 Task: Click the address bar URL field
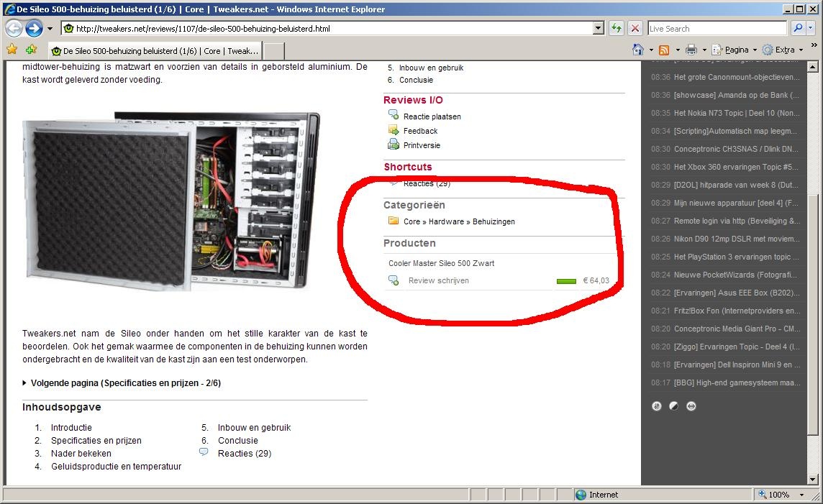[327, 28]
